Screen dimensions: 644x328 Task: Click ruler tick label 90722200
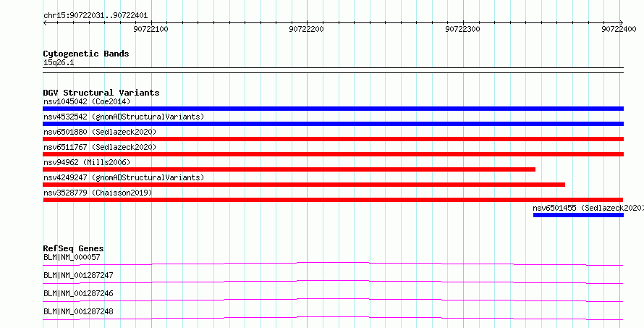pos(306,29)
